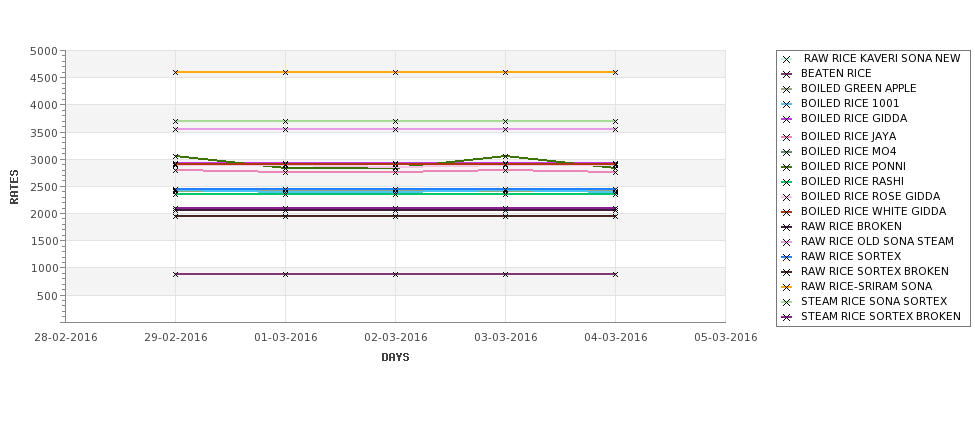975x429 pixels.
Task: Select the BOILED GREEN APPLE legend label
Action: tap(858, 88)
